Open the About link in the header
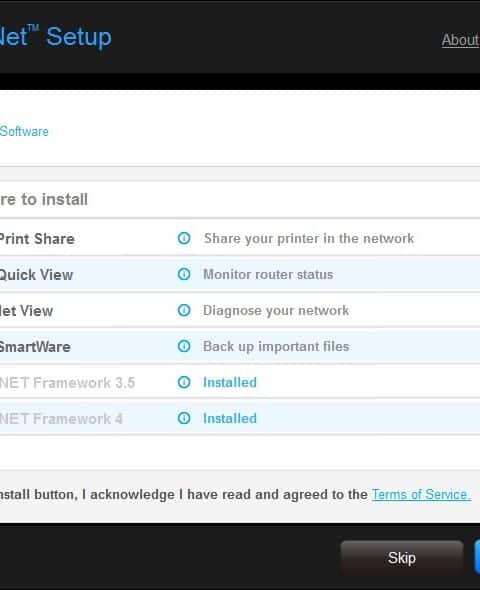 (x=460, y=40)
